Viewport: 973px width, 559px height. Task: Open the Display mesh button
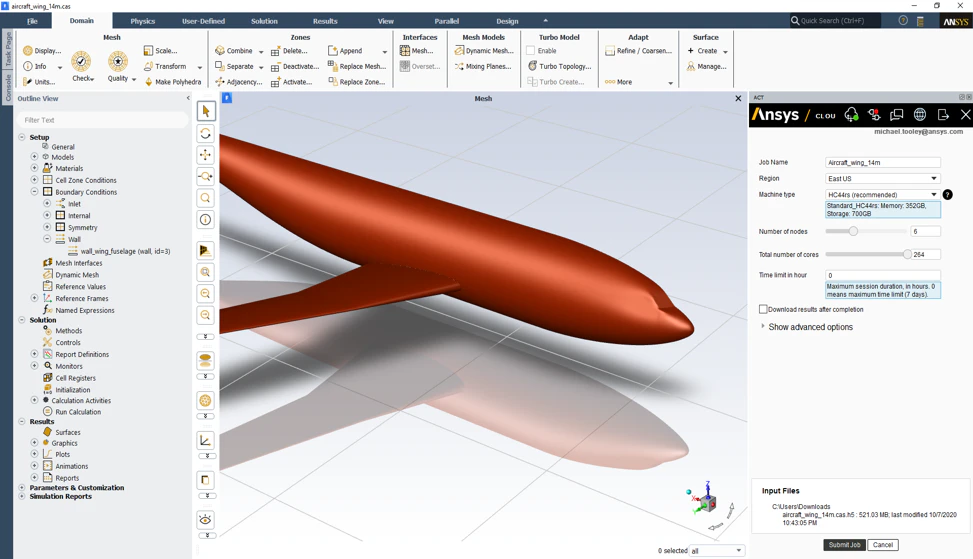pos(42,51)
